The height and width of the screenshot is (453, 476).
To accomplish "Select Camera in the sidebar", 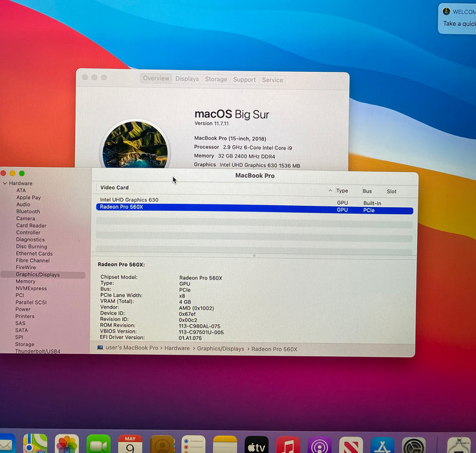I will pyautogui.click(x=25, y=219).
